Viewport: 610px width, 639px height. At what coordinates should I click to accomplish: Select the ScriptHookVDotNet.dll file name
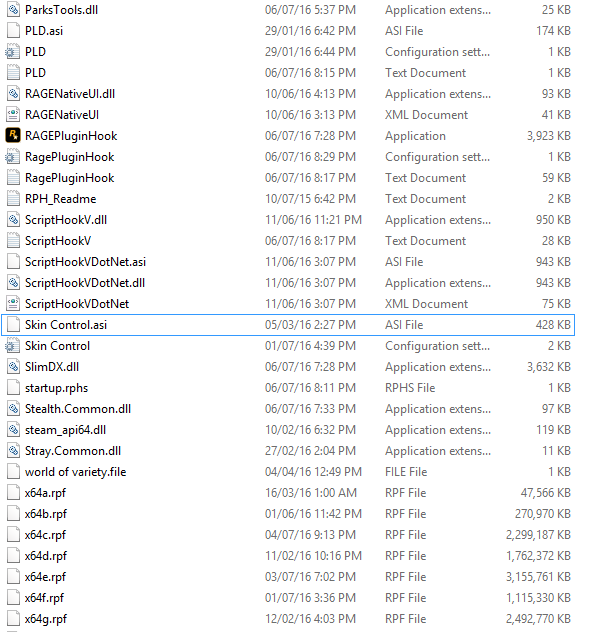(85, 282)
